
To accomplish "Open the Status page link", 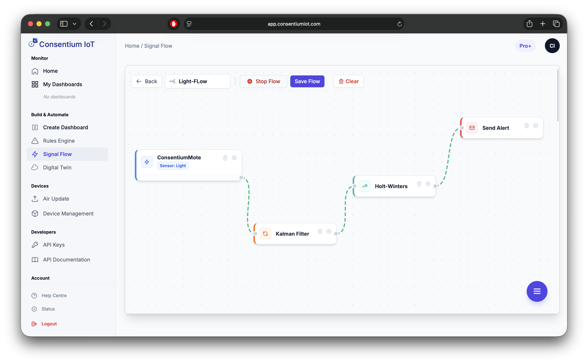I will point(43,309).
